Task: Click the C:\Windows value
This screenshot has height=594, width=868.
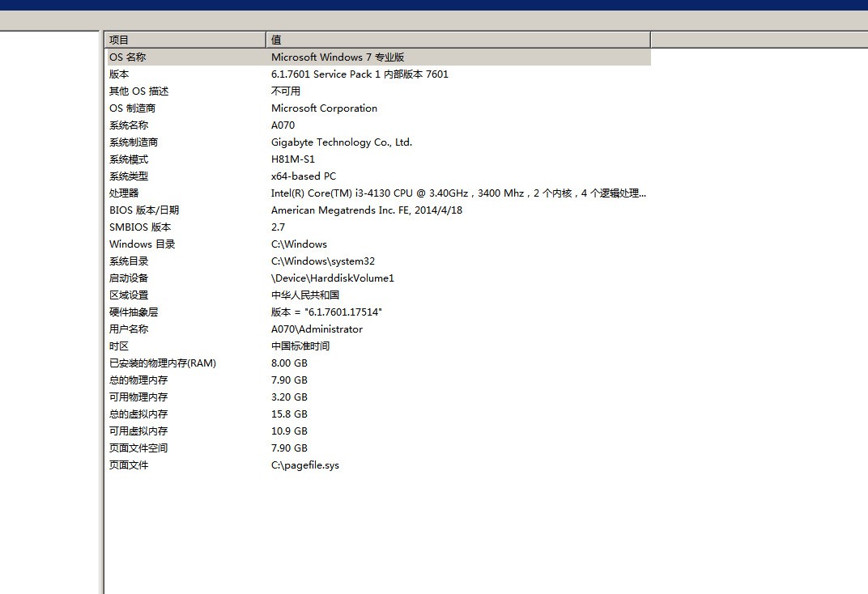Action: 299,244
